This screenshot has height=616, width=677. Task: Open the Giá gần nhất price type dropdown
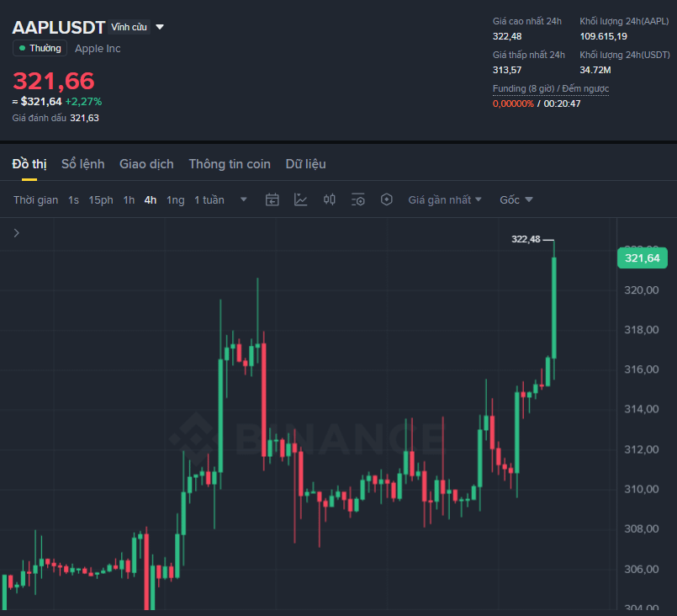[445, 200]
